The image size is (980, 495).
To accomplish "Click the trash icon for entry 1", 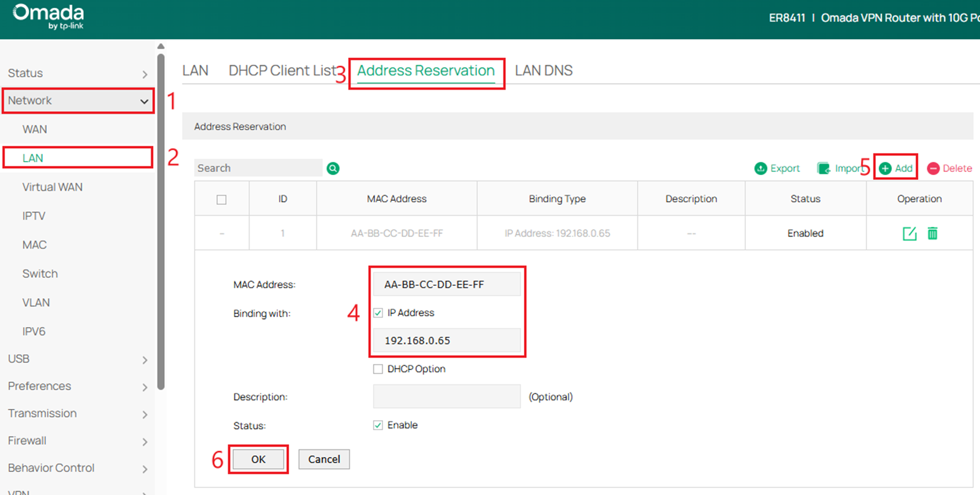I will (933, 233).
